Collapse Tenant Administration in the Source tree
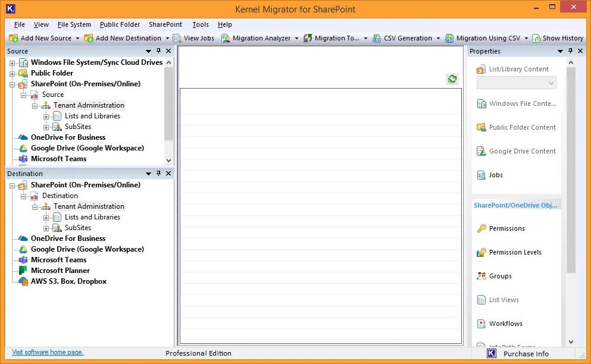The width and height of the screenshot is (591, 364). click(35, 106)
